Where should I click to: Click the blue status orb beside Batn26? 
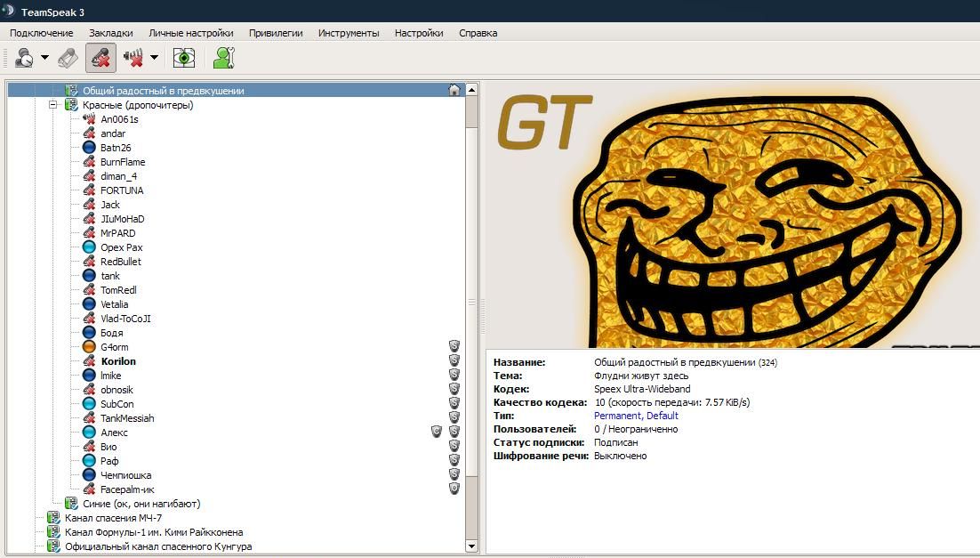90,148
